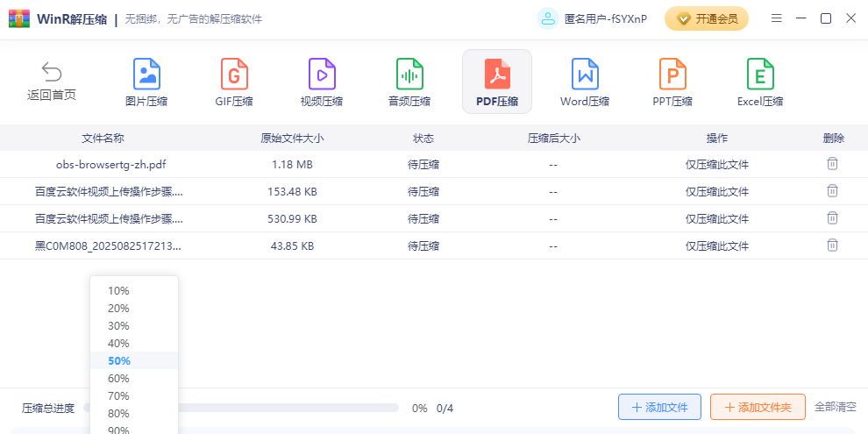Click the WinR解压缩 app logo
868x434 pixels.
click(x=18, y=18)
